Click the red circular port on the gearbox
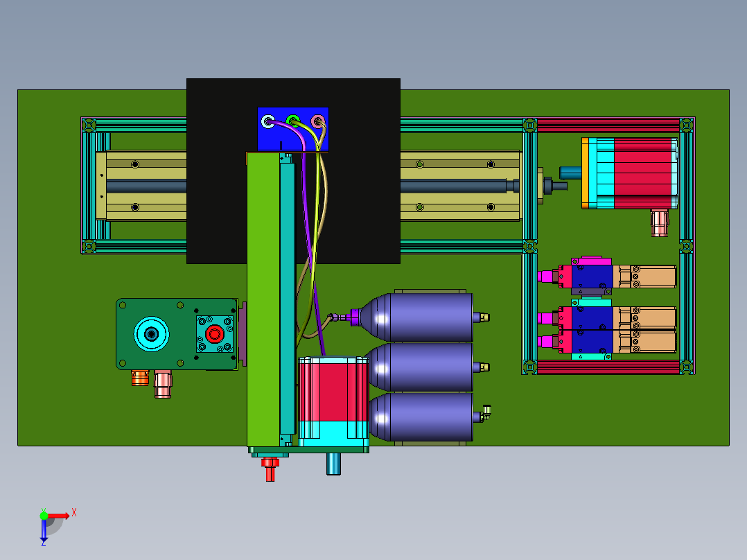Image resolution: width=747 pixels, height=560 pixels. [x=214, y=333]
